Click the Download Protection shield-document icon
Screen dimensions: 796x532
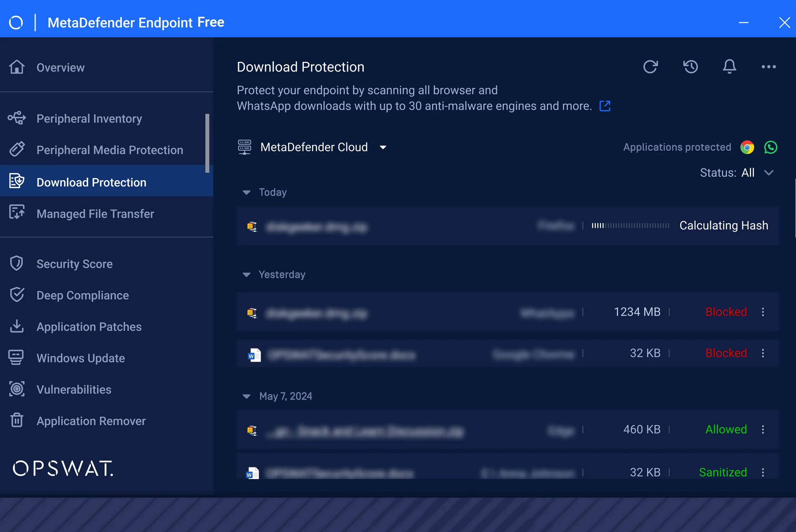click(17, 181)
